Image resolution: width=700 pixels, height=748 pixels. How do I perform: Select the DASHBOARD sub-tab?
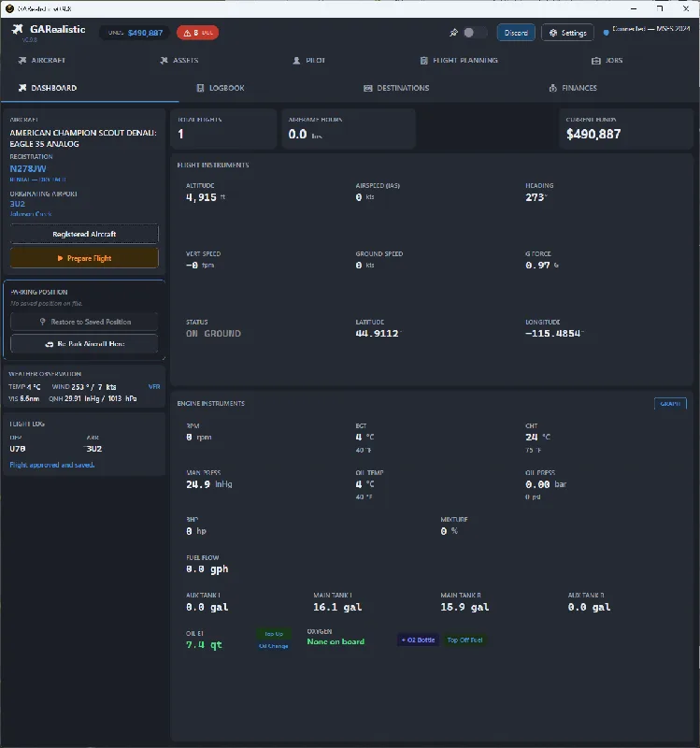tap(90, 88)
